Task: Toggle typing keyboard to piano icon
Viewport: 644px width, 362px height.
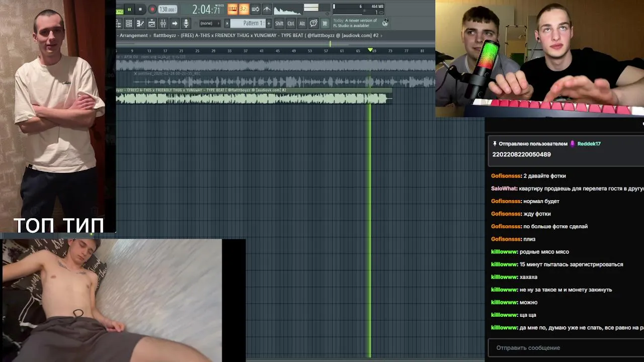Action: coord(232,9)
